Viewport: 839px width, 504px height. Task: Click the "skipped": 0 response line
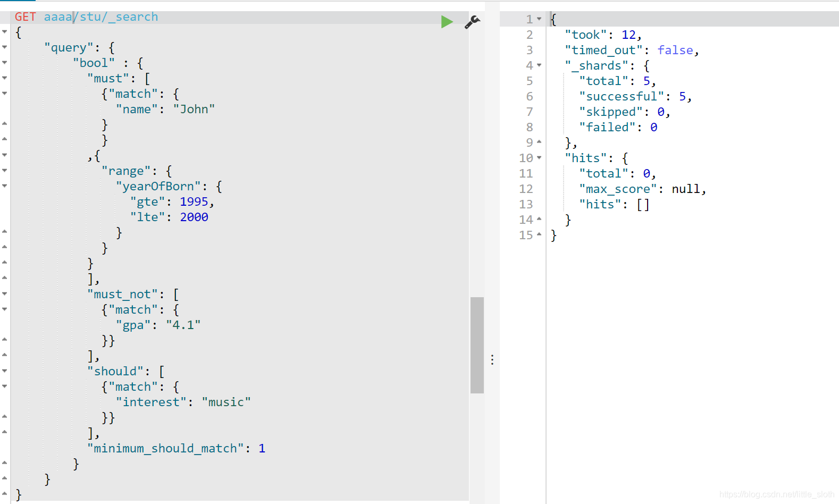point(625,112)
